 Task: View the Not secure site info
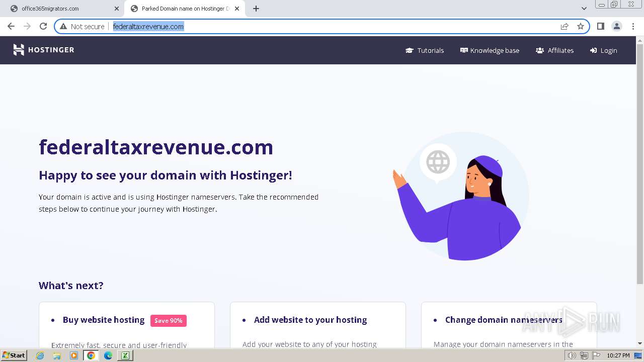pos(82,26)
